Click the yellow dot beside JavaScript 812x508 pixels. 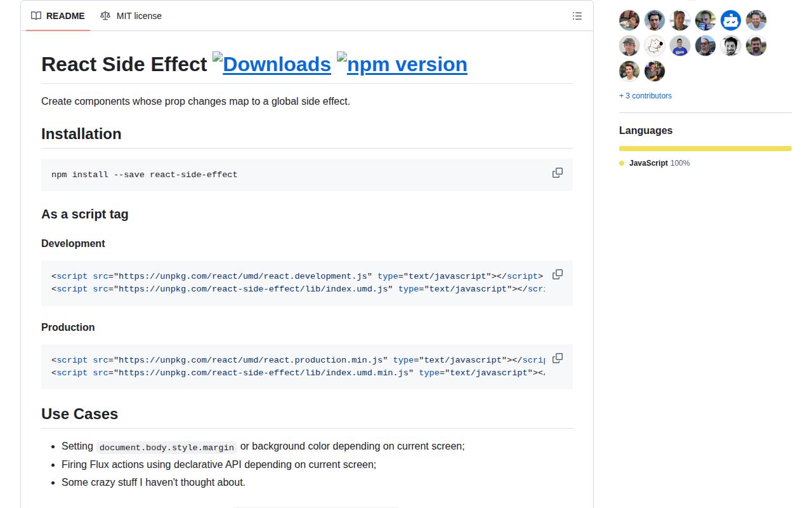coord(622,163)
